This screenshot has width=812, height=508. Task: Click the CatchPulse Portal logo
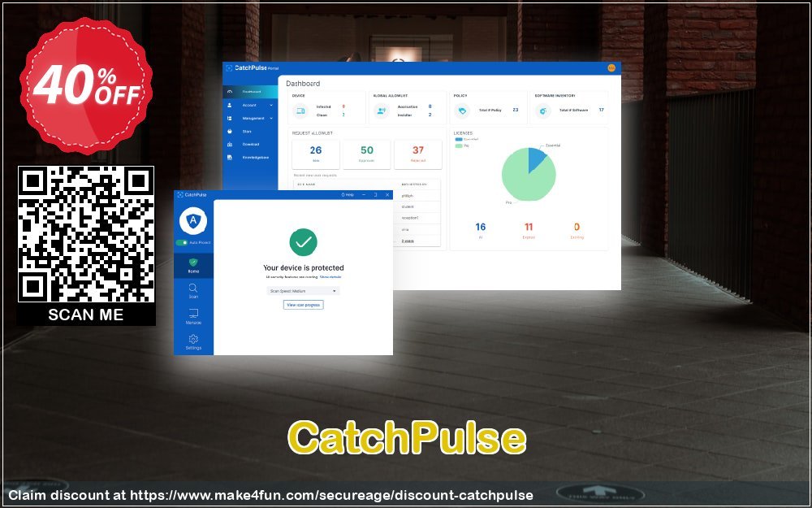click(253, 68)
